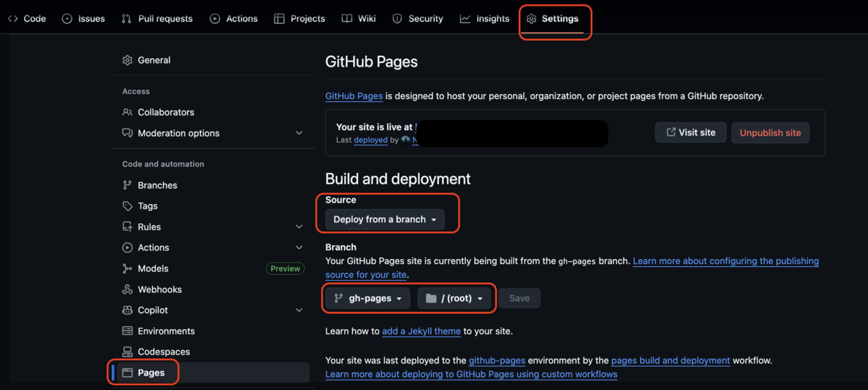The height and width of the screenshot is (390, 868).
Task: Click the Collaborators people icon
Action: tap(127, 112)
